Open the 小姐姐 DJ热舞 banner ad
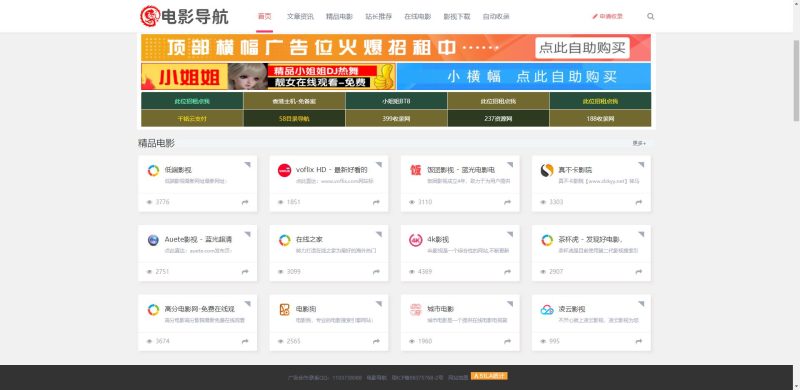Image resolution: width=800 pixels, height=390 pixels. pyautogui.click(x=268, y=77)
